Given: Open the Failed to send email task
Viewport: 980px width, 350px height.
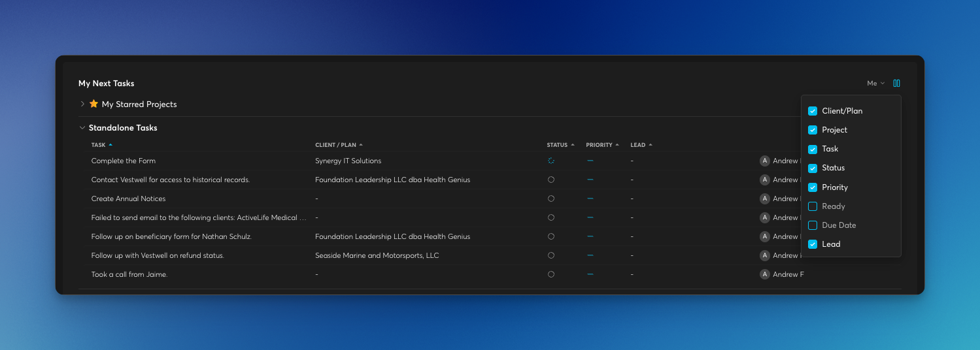Looking at the screenshot, I should pos(199,217).
